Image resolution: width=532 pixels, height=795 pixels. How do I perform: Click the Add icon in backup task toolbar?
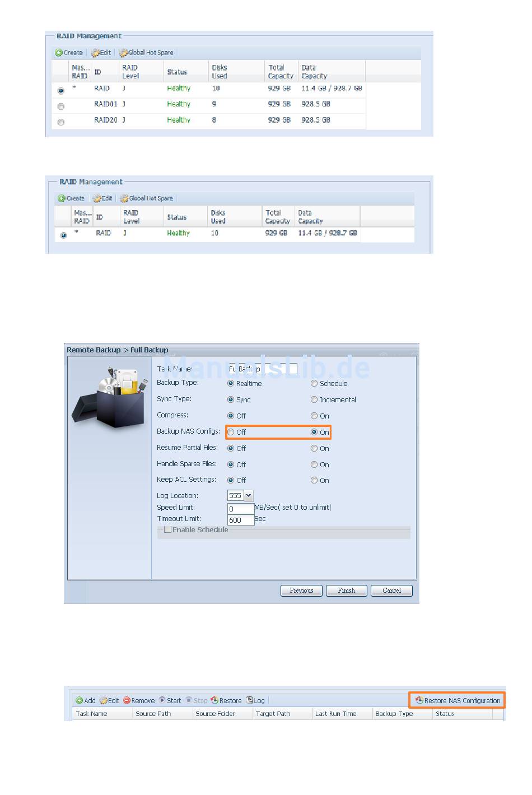(80, 700)
